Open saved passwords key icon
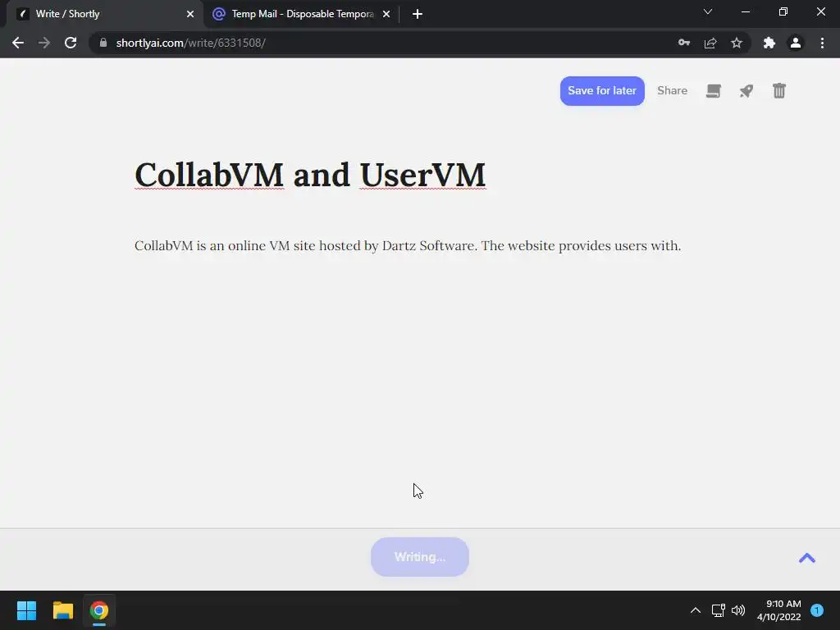The height and width of the screenshot is (630, 840). (x=684, y=43)
